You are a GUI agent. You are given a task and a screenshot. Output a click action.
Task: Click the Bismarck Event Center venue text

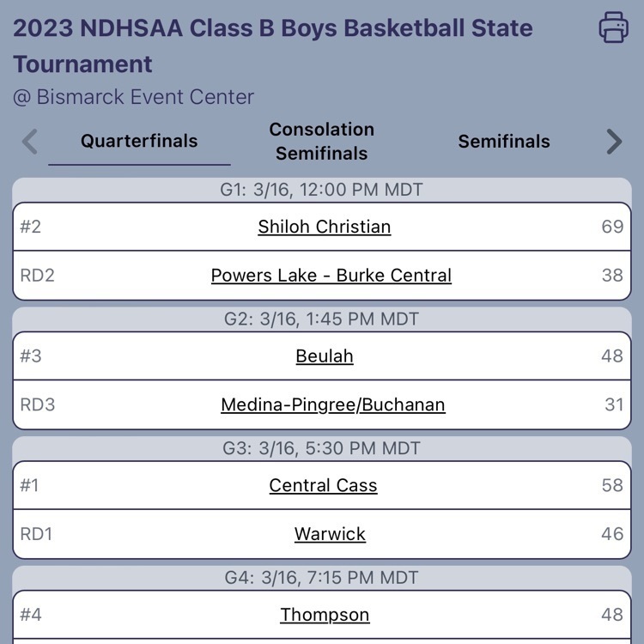click(133, 97)
